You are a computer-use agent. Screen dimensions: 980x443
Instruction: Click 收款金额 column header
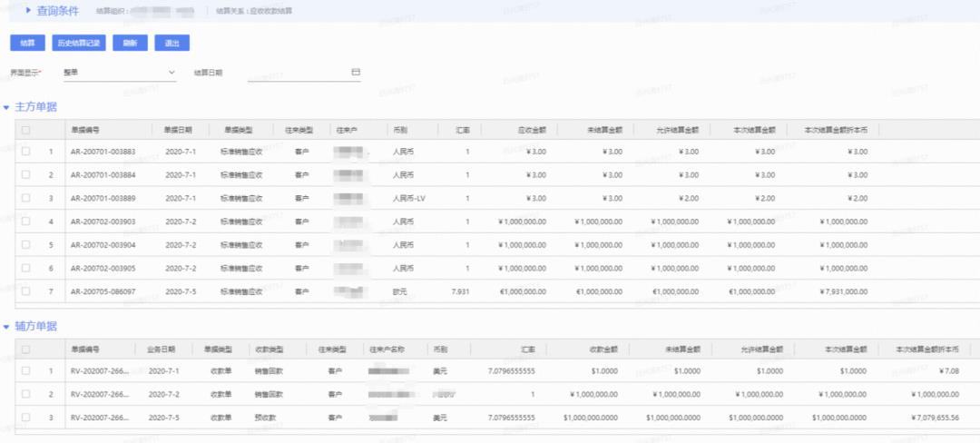(603, 349)
